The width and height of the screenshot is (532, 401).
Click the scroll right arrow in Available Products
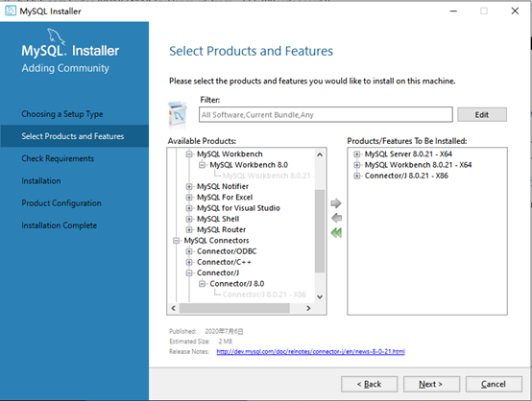(x=308, y=308)
